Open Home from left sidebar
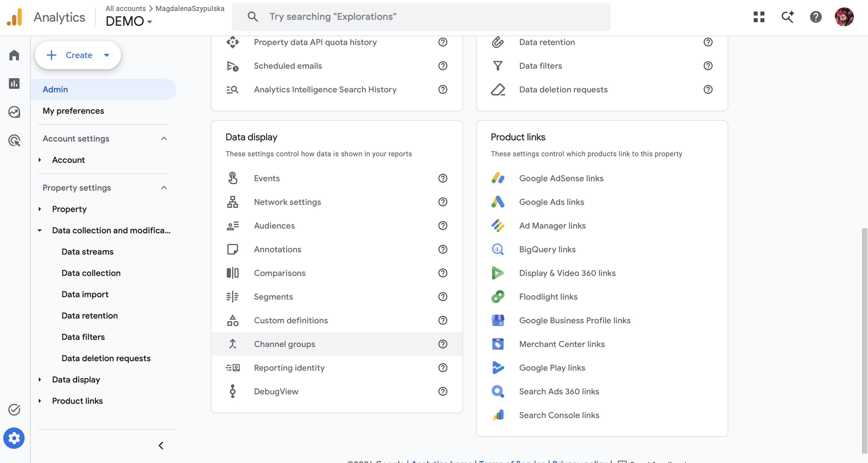This screenshot has height=463, width=868. (x=14, y=55)
